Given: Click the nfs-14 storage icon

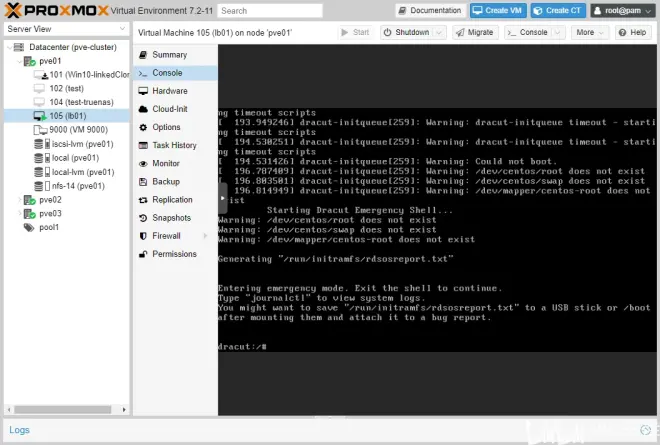Looking at the screenshot, I should coord(42,186).
